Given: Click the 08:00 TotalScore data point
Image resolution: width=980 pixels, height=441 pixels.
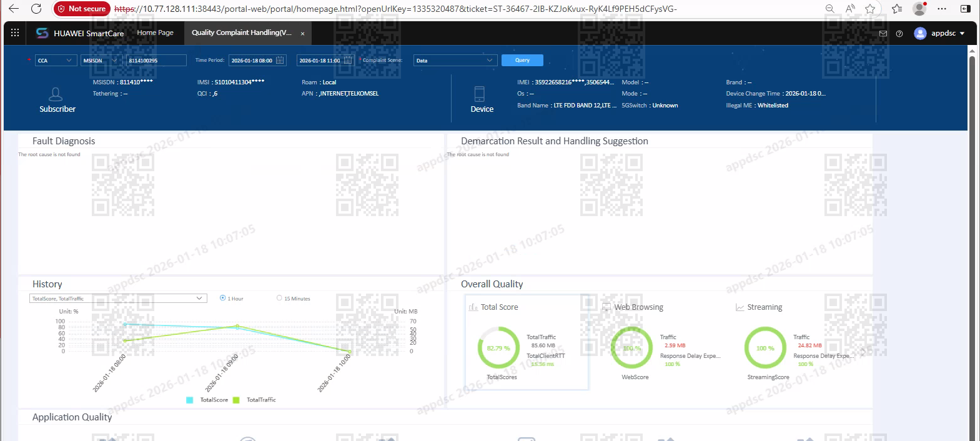Looking at the screenshot, I should [125, 324].
